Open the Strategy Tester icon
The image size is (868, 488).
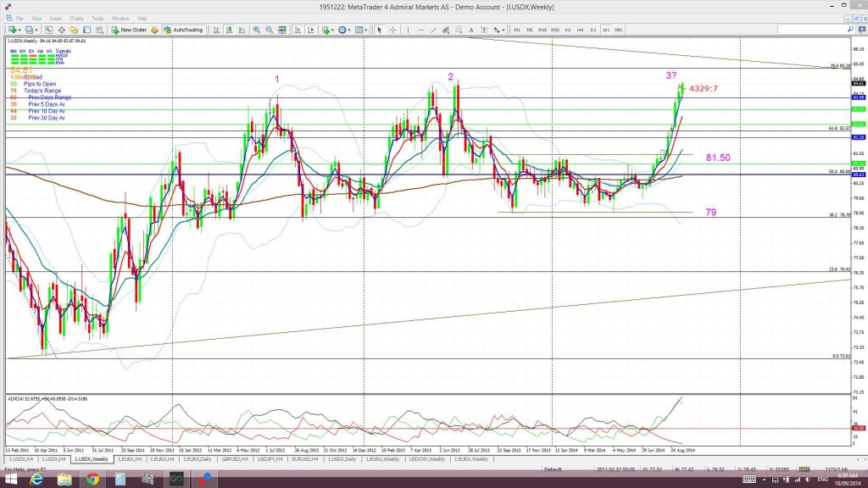click(x=100, y=30)
